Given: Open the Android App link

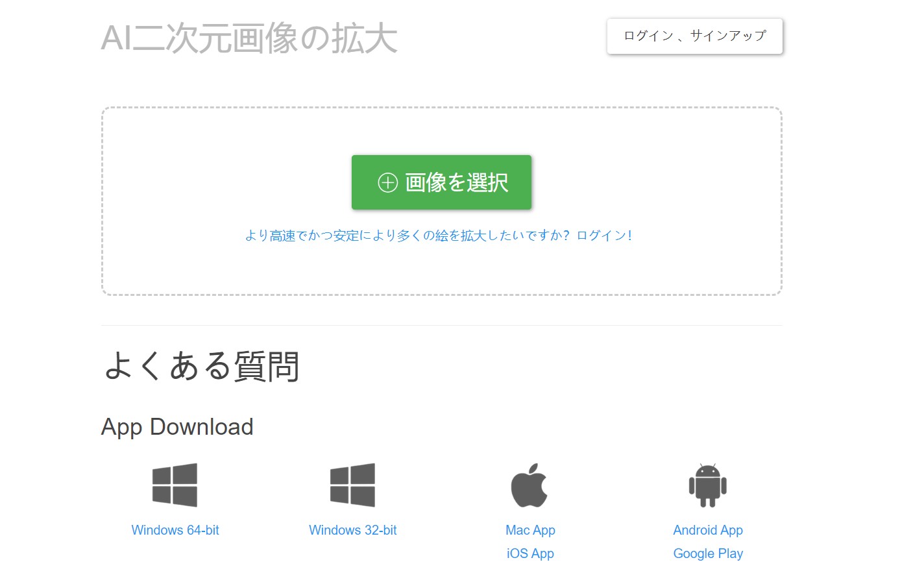Looking at the screenshot, I should click(708, 530).
